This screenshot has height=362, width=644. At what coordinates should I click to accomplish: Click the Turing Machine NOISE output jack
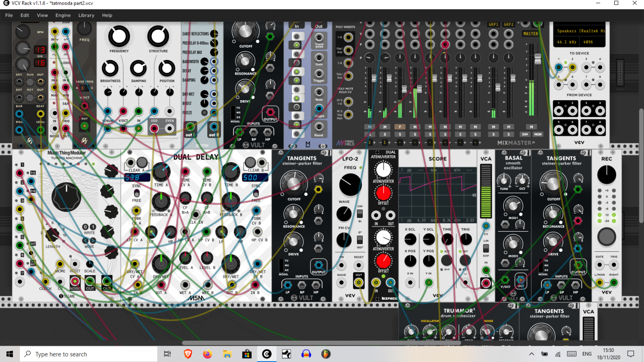click(x=75, y=281)
